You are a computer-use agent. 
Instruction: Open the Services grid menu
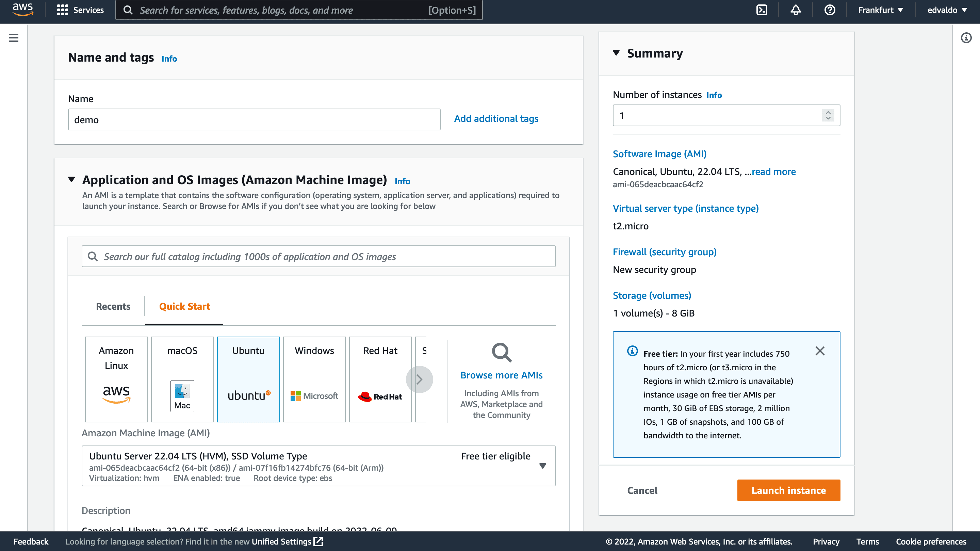pos(80,10)
